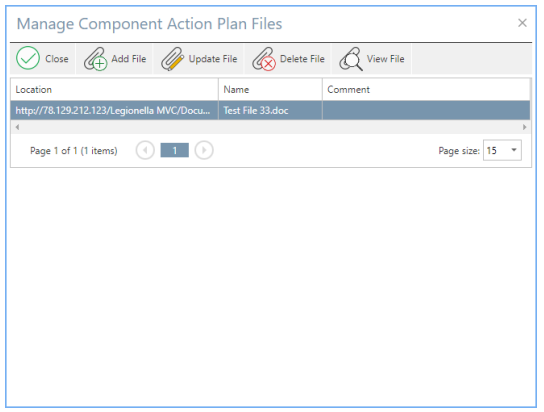Click the green checkmark Close icon
Image resolution: width=544 pixels, height=412 pixels.
click(28, 58)
